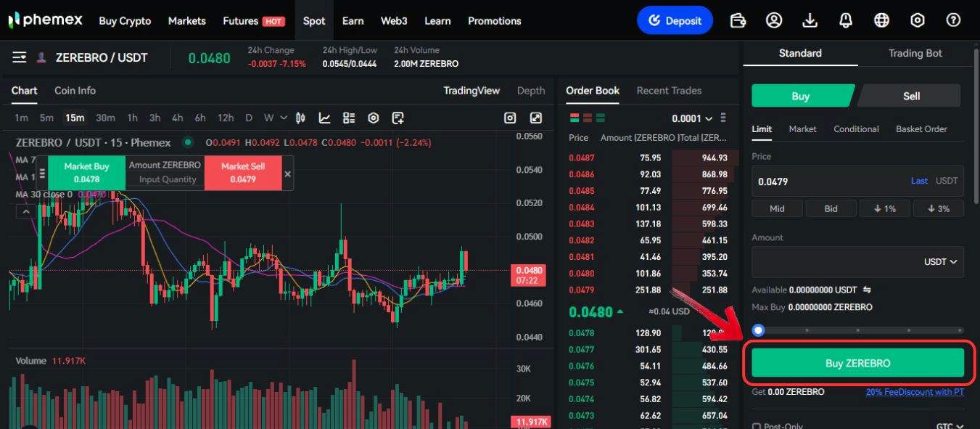
Task: Set price to Bid
Action: click(831, 208)
